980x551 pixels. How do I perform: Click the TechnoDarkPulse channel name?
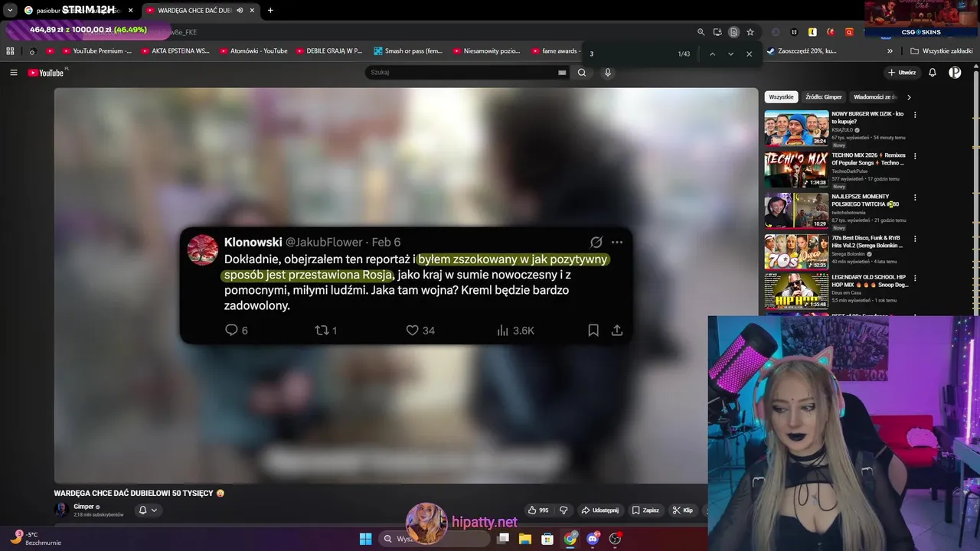pos(850,171)
